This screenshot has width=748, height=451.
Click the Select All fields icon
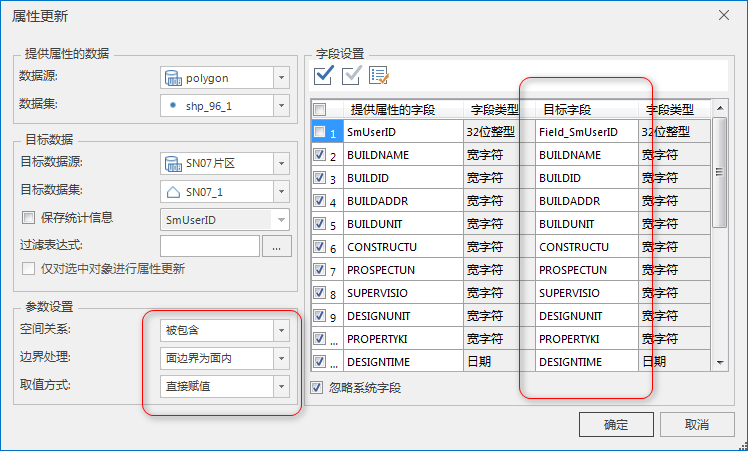(x=323, y=75)
